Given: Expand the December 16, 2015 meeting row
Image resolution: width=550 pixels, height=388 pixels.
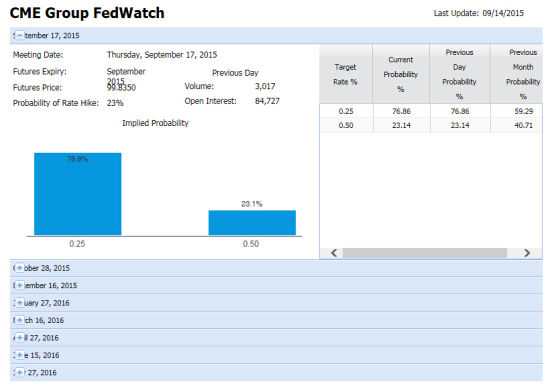Looking at the screenshot, I should click(20, 286).
